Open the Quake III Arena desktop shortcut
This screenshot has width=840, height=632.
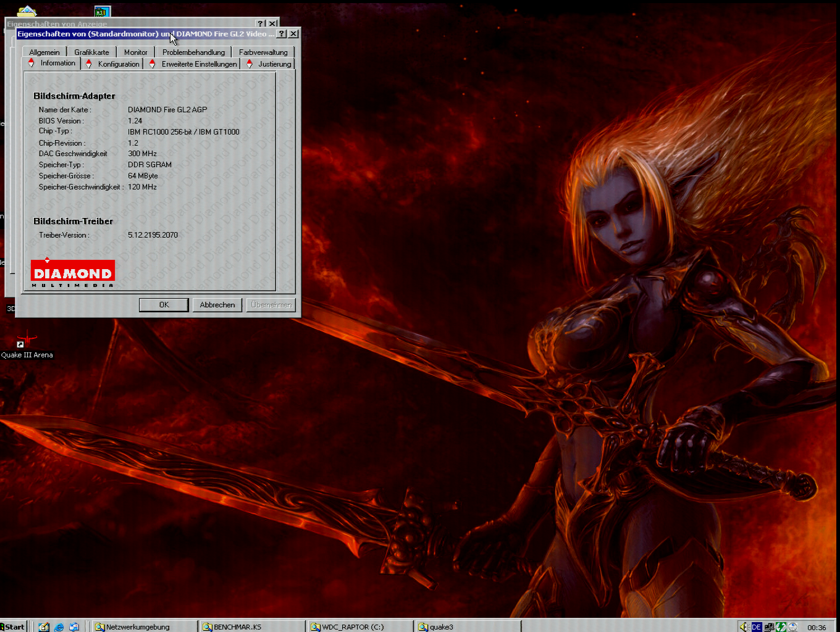27,341
